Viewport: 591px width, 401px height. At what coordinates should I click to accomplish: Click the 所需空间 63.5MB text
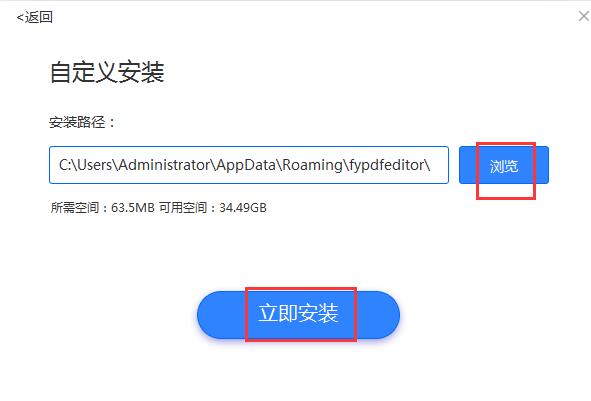(x=103, y=208)
